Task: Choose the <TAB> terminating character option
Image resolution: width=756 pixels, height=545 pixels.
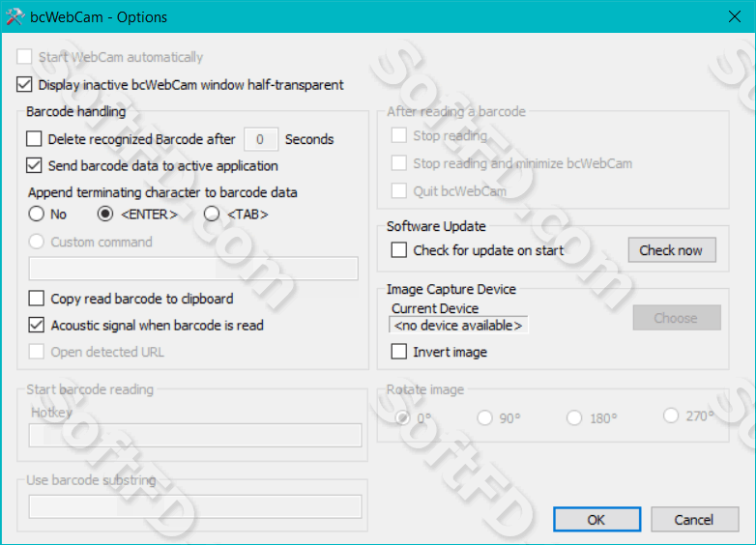Action: click(x=212, y=214)
